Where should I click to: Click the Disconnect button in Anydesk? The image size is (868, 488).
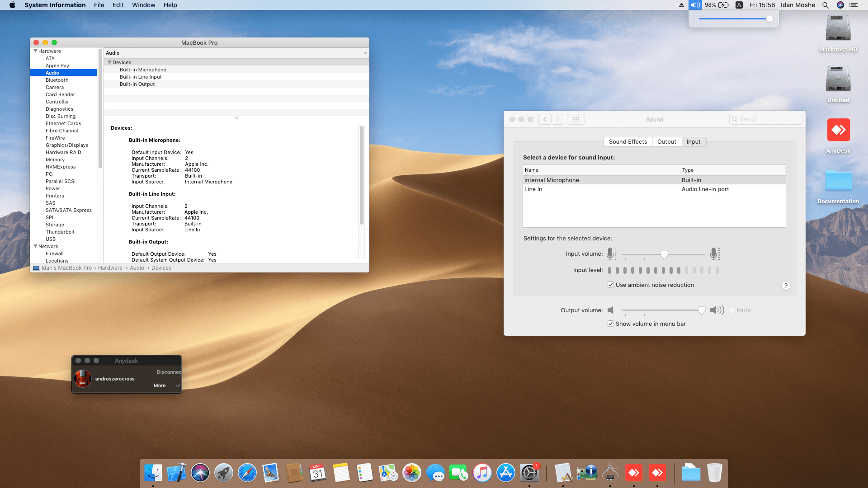click(x=168, y=372)
